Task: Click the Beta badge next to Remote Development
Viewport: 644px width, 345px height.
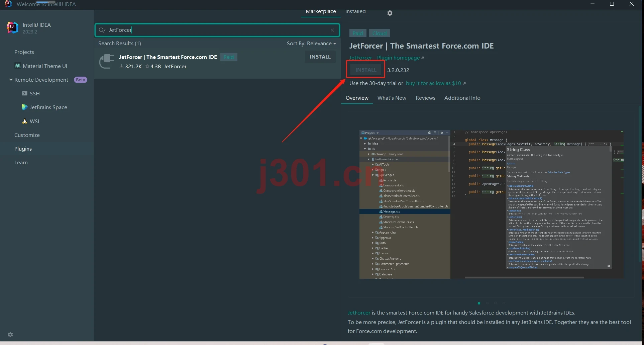Action: 80,80
